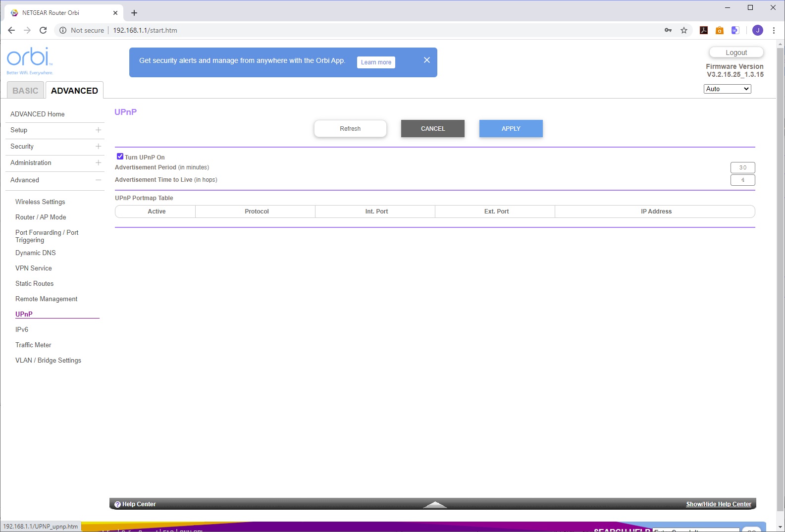Open ADVANCED Home
This screenshot has width=785, height=532.
coord(38,114)
